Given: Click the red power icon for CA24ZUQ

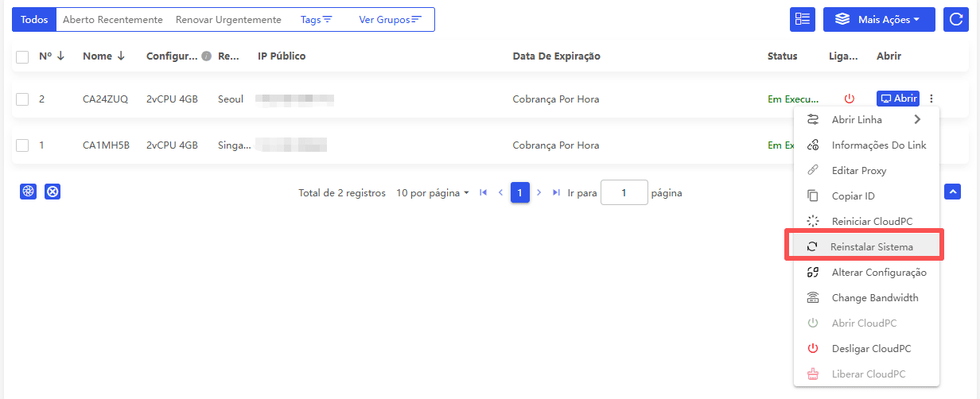Looking at the screenshot, I should 850,99.
